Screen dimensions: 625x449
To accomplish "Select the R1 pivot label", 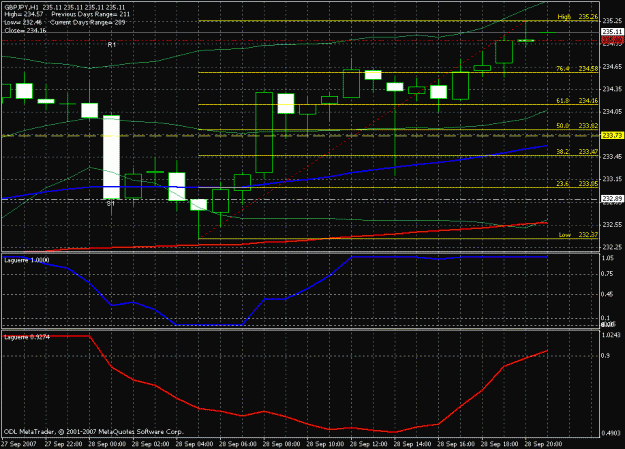I will coord(112,45).
